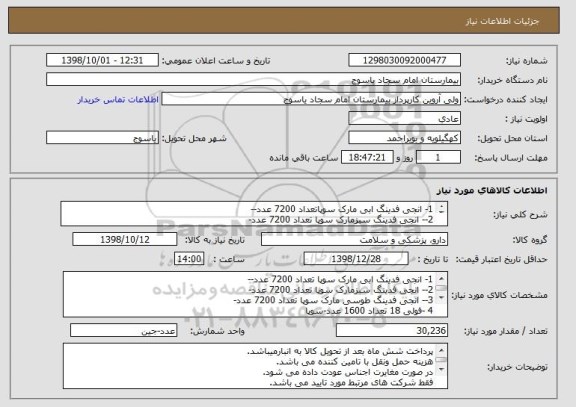Click the general need description text area
This screenshot has height=407, width=576.
254,214
